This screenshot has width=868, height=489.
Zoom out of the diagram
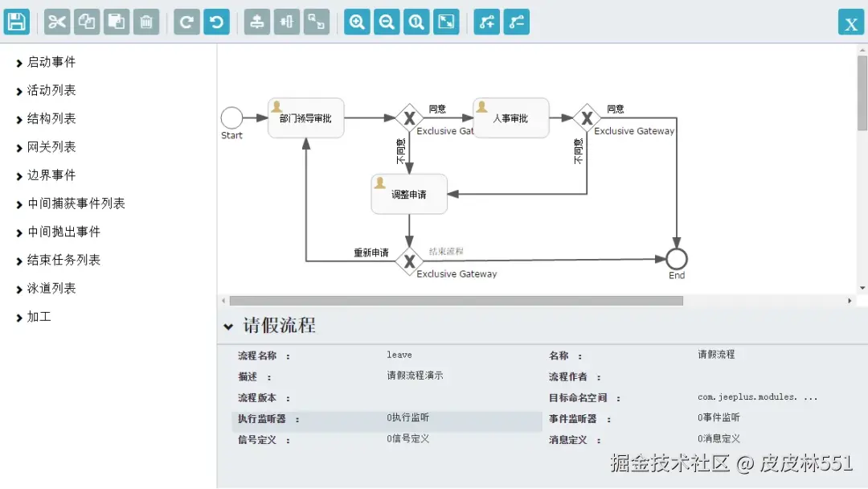click(x=387, y=22)
